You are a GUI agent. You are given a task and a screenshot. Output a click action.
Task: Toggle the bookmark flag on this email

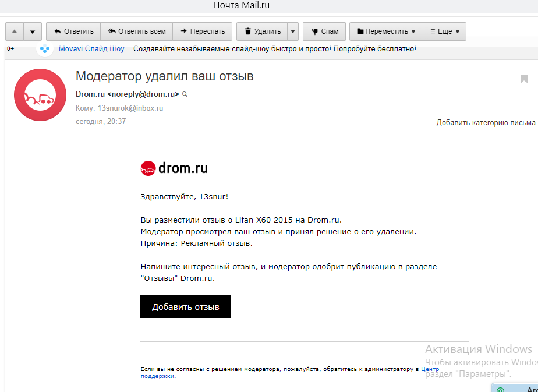coord(524,79)
